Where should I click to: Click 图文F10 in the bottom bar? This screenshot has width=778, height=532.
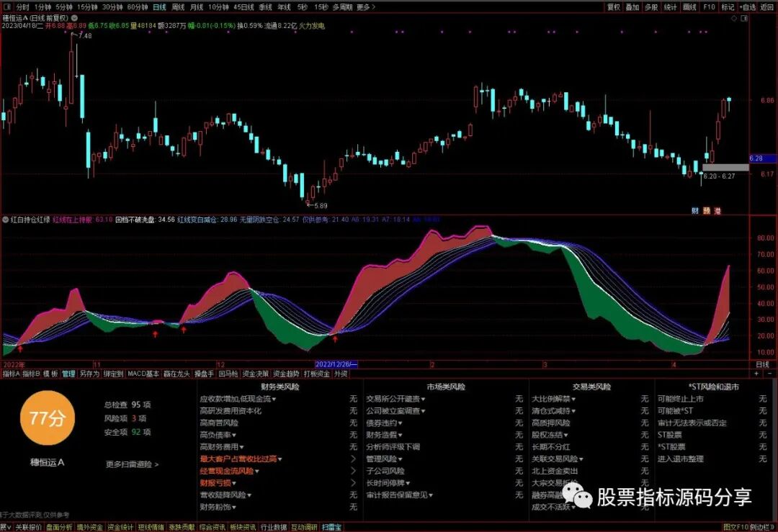pyautogui.click(x=735, y=527)
